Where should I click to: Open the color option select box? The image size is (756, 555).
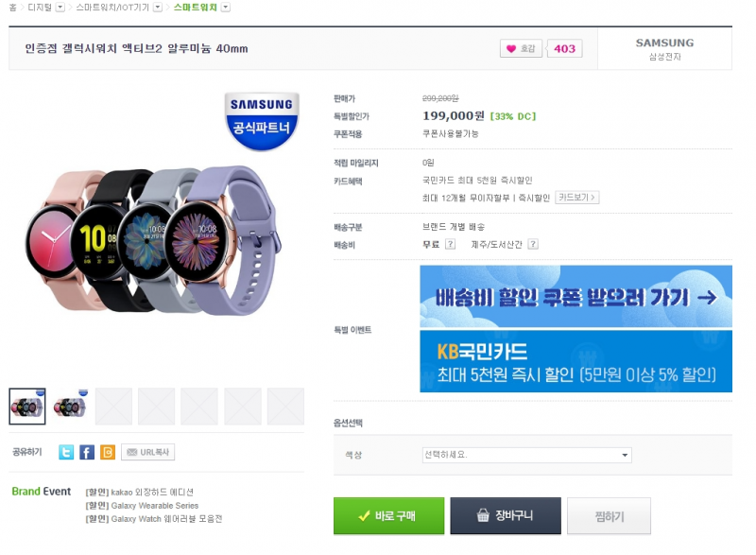point(527,455)
